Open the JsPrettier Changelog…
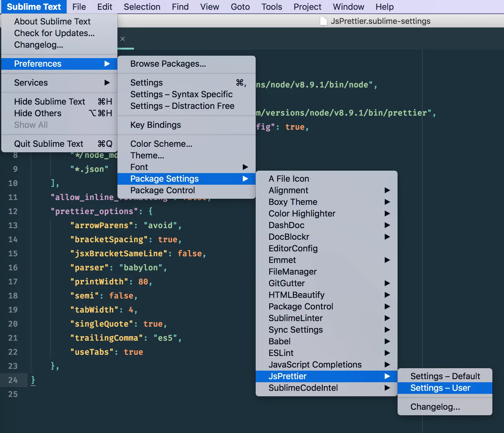Screen dimensions: 504x433 [x=445, y=407]
